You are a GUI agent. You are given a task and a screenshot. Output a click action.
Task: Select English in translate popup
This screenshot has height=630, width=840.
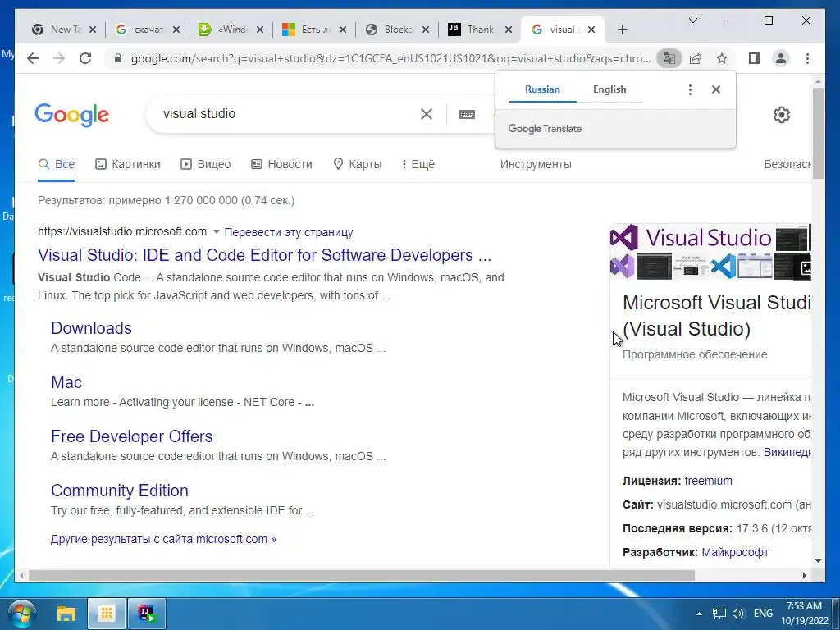(x=609, y=89)
